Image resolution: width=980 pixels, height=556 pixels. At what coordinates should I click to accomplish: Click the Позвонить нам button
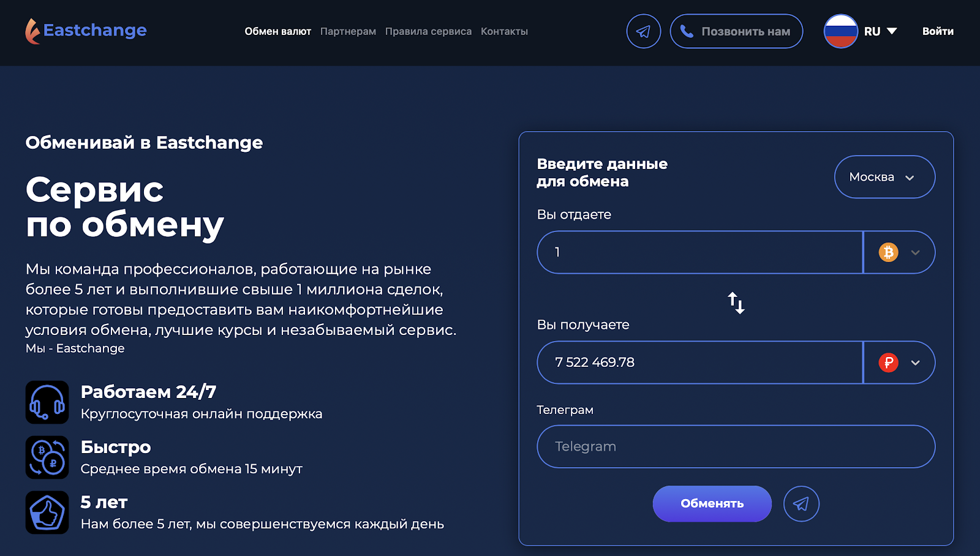(x=736, y=31)
